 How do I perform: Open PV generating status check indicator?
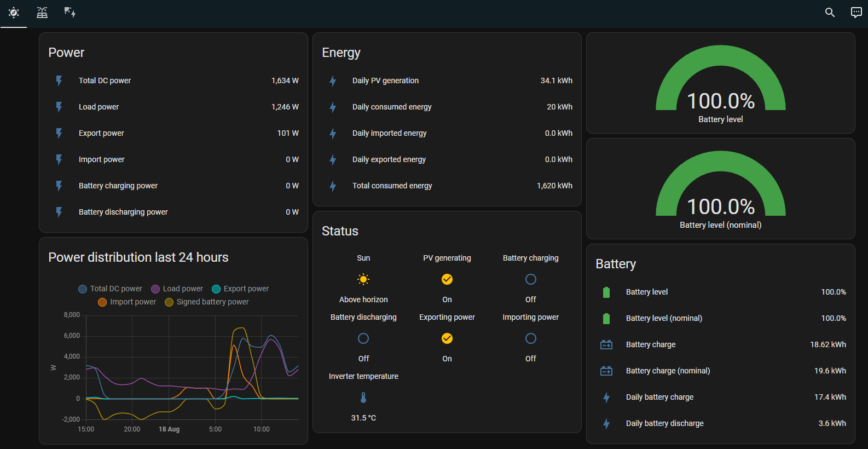(447, 279)
